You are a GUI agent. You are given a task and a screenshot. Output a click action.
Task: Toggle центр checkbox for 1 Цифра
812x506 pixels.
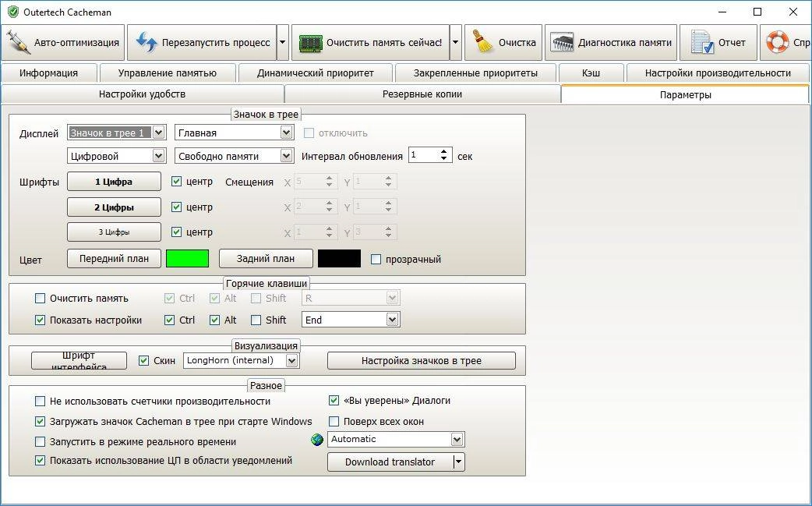click(177, 181)
